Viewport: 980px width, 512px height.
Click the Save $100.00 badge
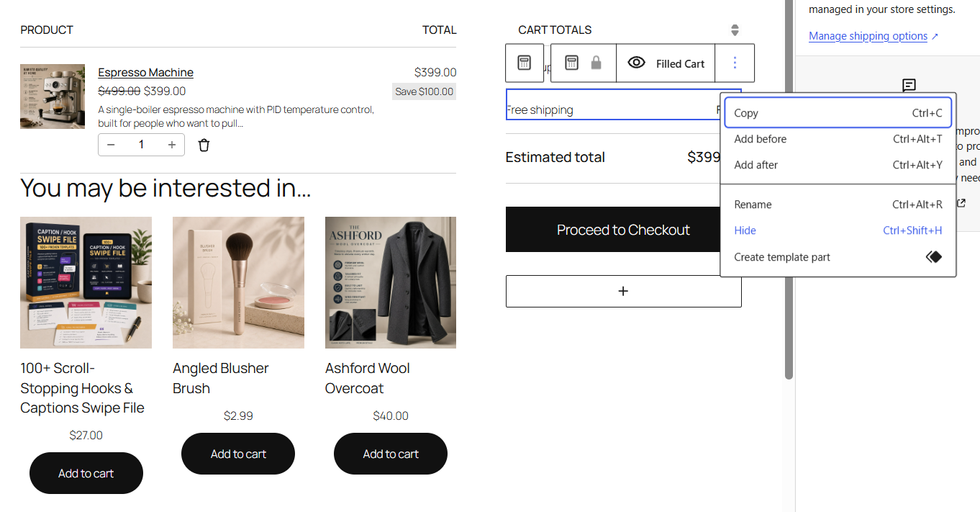click(424, 91)
